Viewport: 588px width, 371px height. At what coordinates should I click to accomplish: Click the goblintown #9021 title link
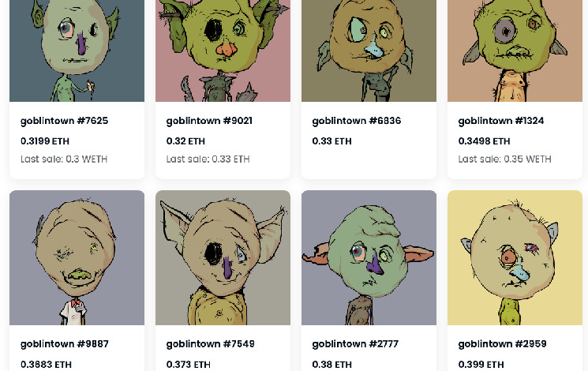tap(209, 121)
